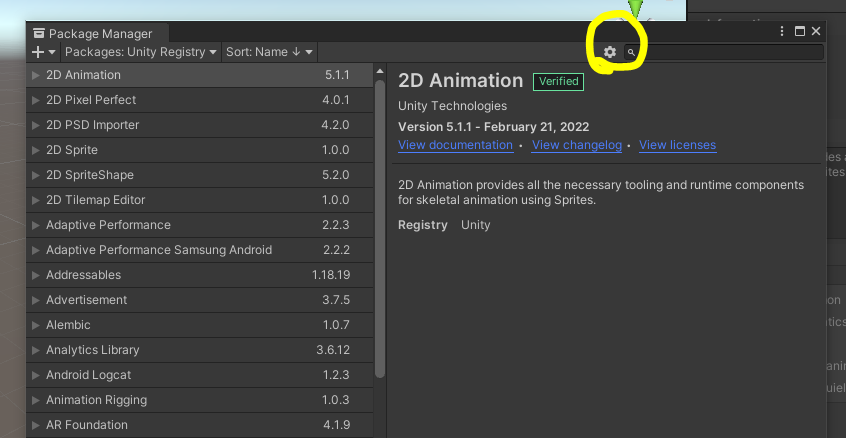Screen dimensions: 846x438
Task: Open the View documentation link
Action: click(455, 145)
